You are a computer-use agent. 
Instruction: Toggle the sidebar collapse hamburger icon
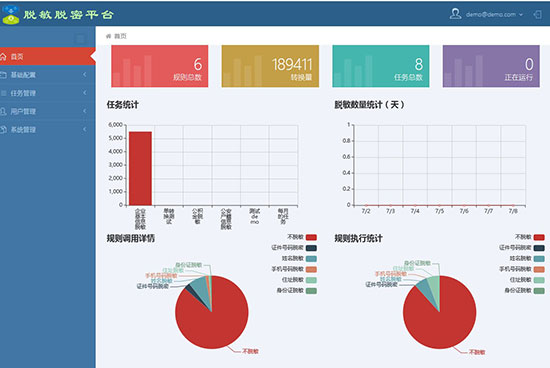click(80, 38)
